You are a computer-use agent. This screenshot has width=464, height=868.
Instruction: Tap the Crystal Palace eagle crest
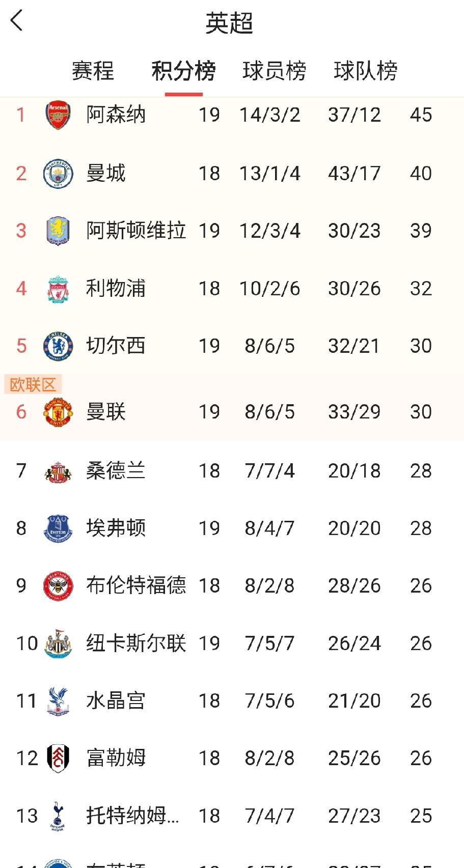(x=58, y=701)
